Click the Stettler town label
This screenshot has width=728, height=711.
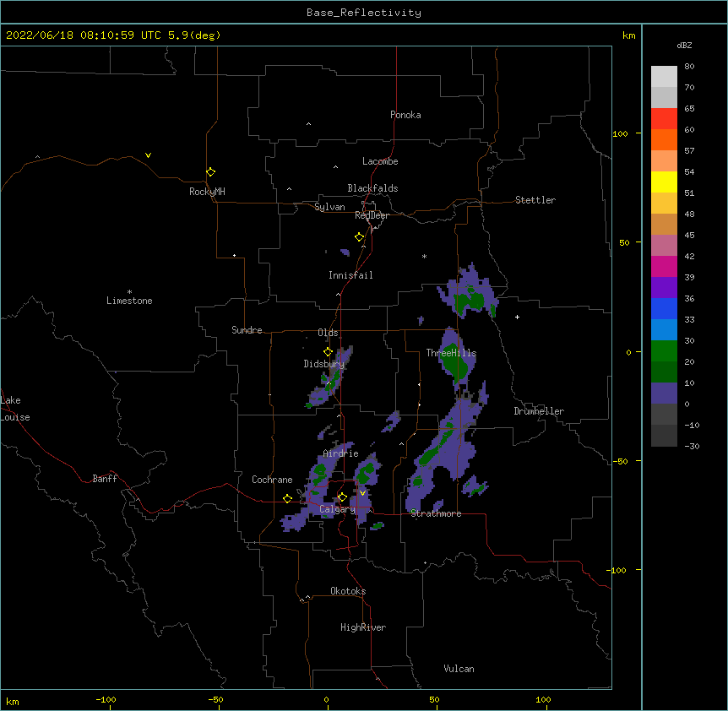coord(535,200)
